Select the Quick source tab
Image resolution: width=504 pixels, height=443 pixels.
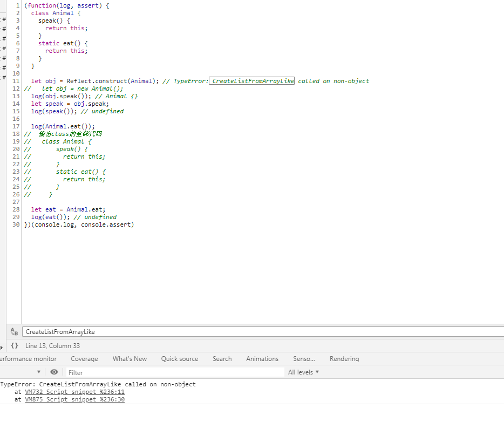180,359
